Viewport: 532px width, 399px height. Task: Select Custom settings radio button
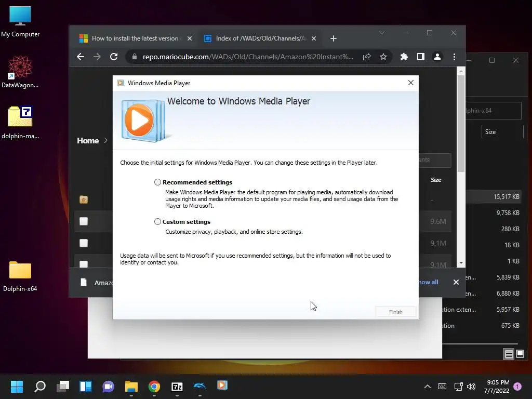coord(157,221)
